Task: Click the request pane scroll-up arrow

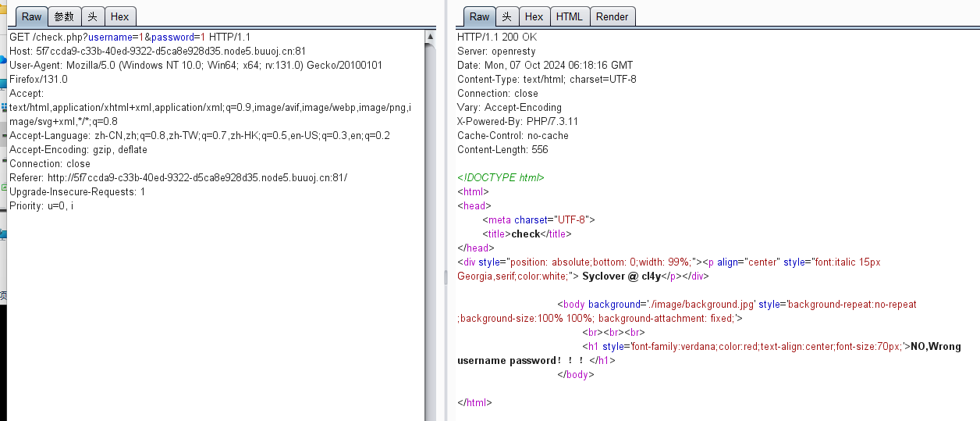Action: (430, 36)
